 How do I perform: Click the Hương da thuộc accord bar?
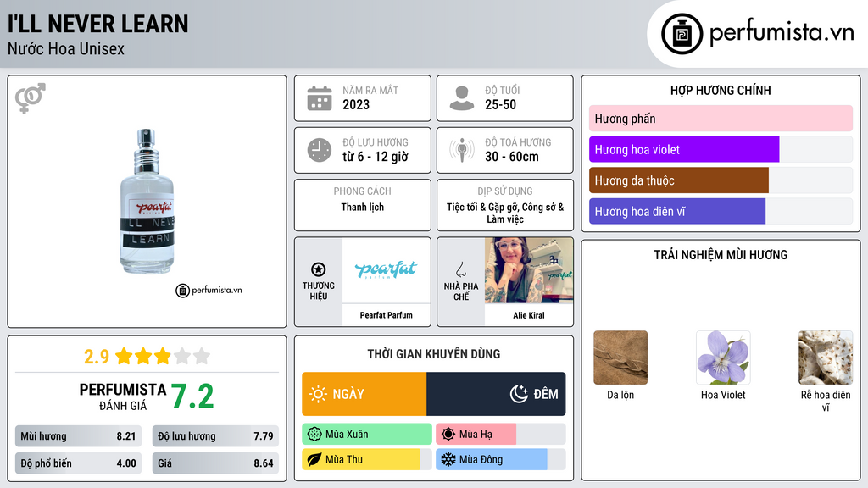tap(721, 180)
